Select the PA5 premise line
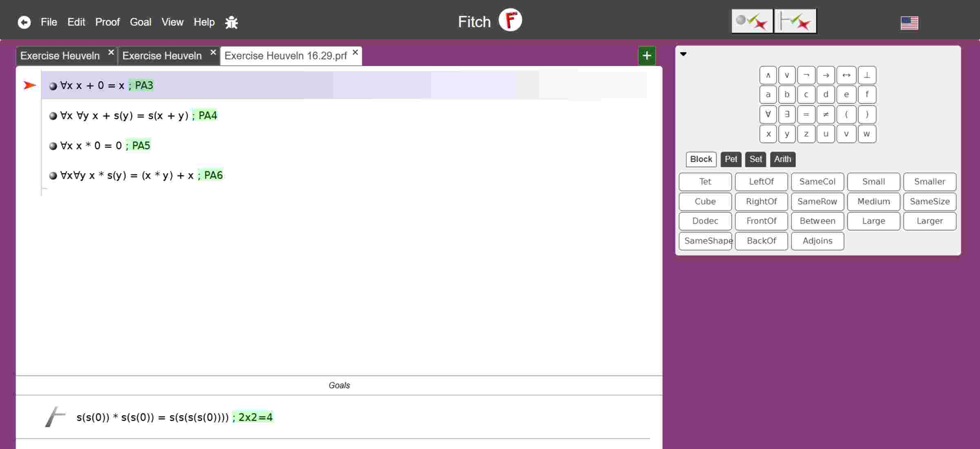Viewport: 980px width, 449px height. 105,145
